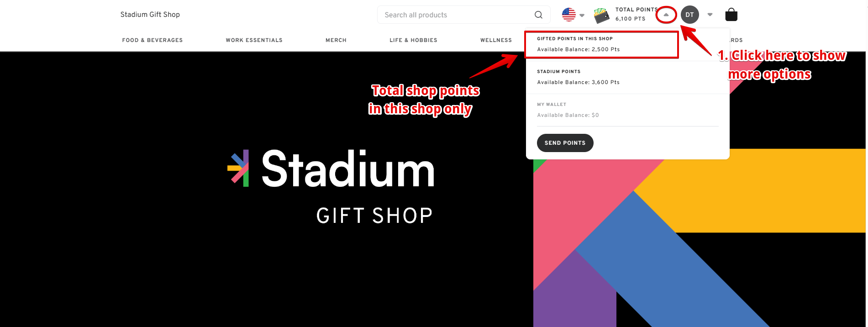Open Life & Hobbies category
Screen dimensions: 868x327
(414, 40)
